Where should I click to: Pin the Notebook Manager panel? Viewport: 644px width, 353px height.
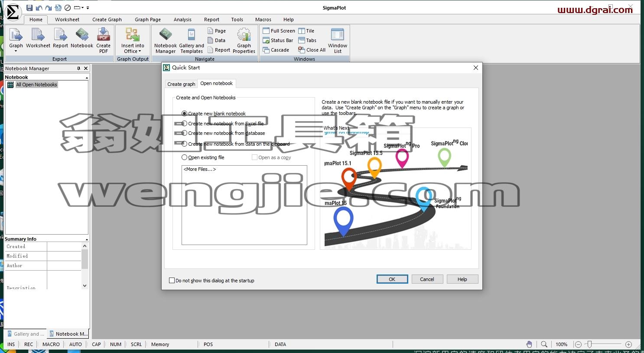pyautogui.click(x=78, y=69)
